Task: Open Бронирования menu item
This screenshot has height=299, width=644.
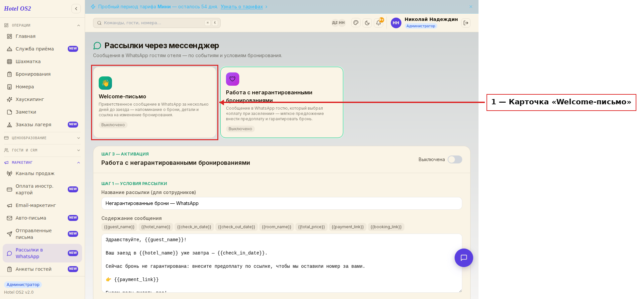Action: tap(42, 74)
